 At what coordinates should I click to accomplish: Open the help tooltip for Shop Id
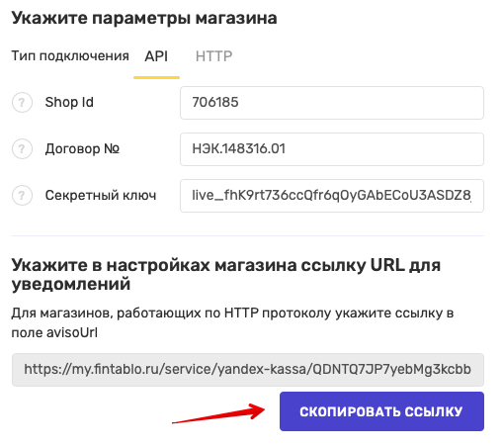(x=22, y=103)
